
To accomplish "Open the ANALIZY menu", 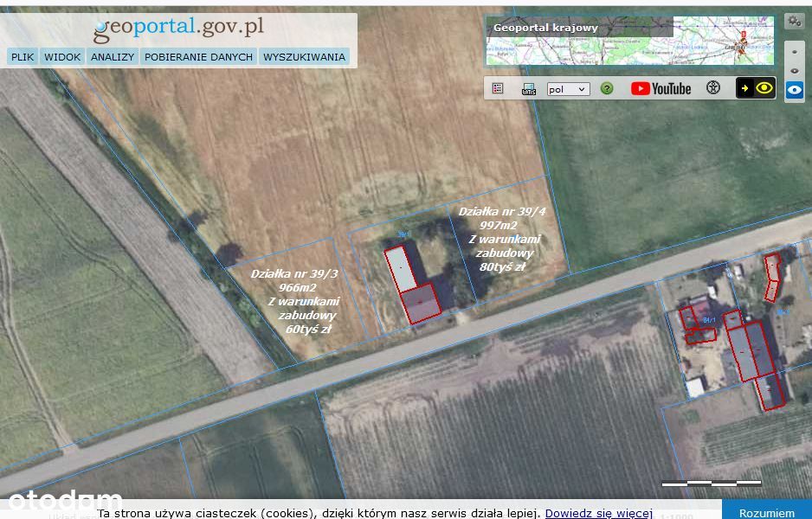I will (x=113, y=57).
